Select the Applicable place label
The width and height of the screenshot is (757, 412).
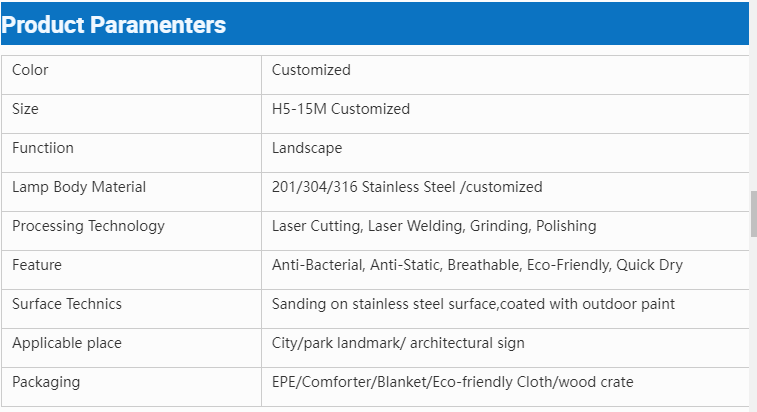pyautogui.click(x=67, y=343)
